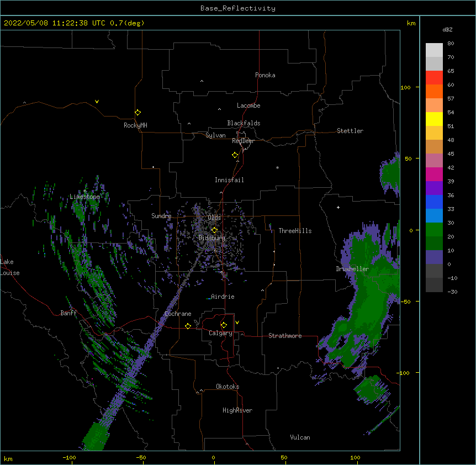This screenshot has width=476, height=465.
Task: Click the yellow marker west of Calgary
Action: pos(188,326)
